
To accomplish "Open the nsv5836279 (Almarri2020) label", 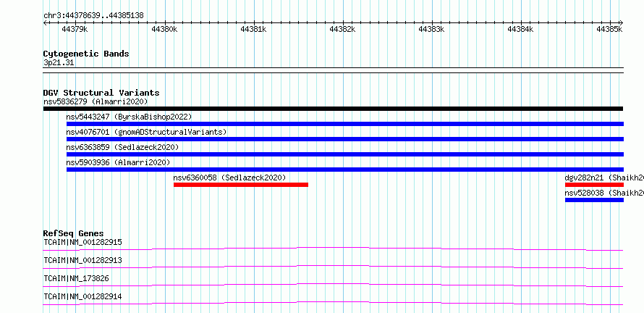I will pyautogui.click(x=96, y=101).
